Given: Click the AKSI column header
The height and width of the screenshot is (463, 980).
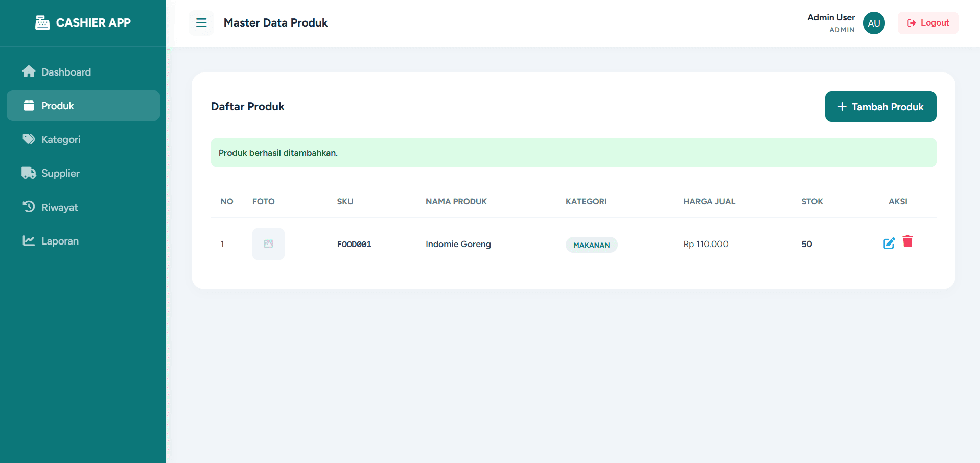Looking at the screenshot, I should (x=898, y=201).
